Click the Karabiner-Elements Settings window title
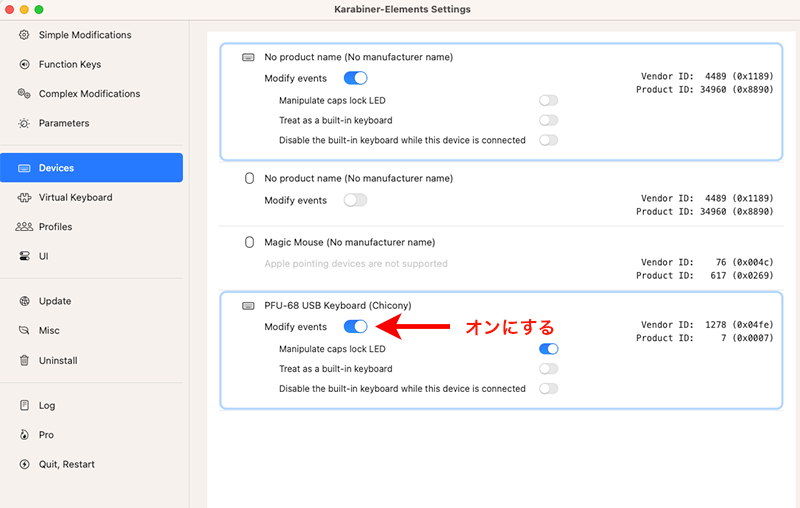800x508 pixels. pos(402,9)
